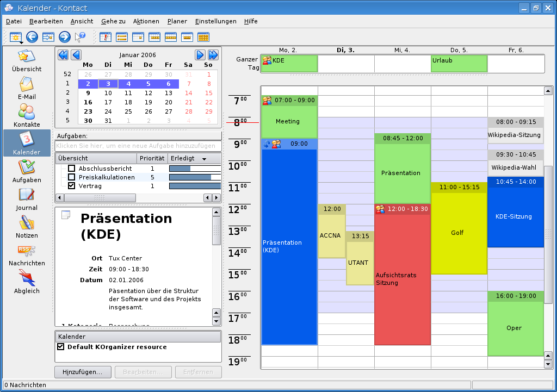Screen dimensions: 557x392
Task: Select the KDE-Sitzung event on Friday
Action: tap(516, 212)
